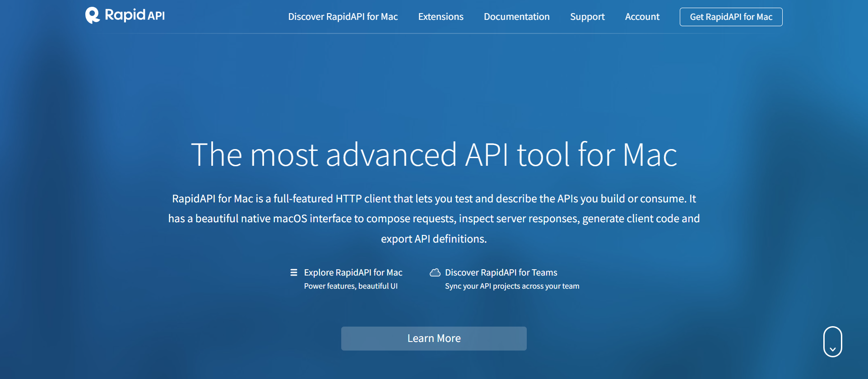This screenshot has width=868, height=379.
Task: Click 'Power features, beautiful UI' text
Action: tap(351, 286)
